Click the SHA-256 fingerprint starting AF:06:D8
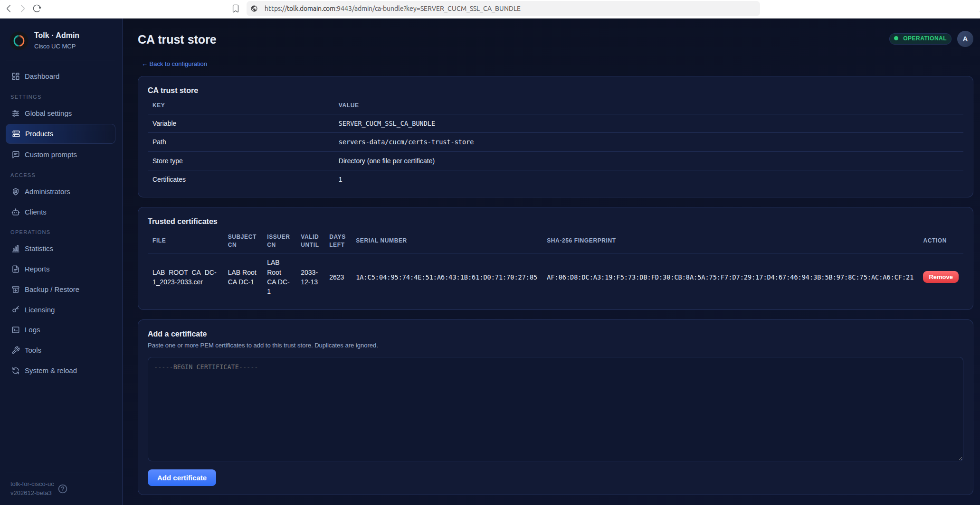The image size is (980, 505). click(x=730, y=277)
